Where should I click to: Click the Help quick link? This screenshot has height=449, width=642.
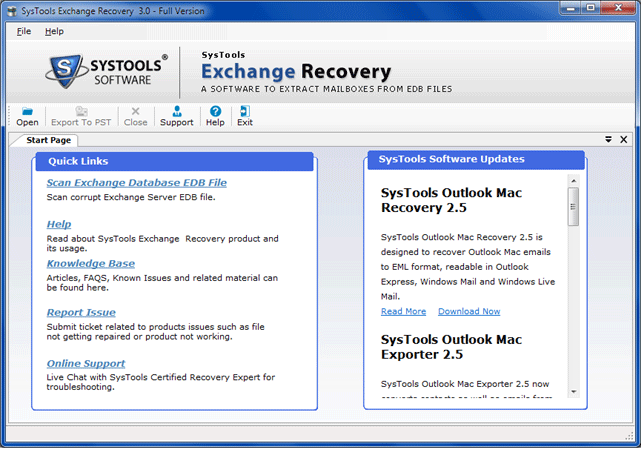click(x=59, y=224)
